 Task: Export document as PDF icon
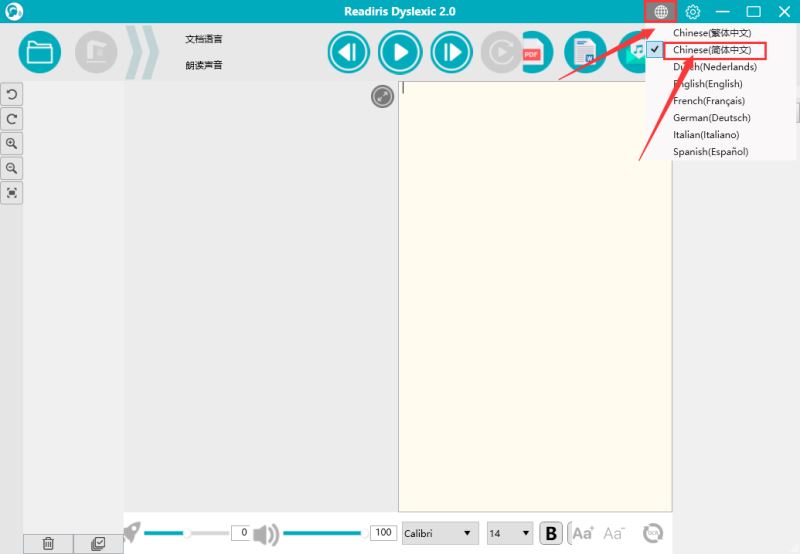[x=536, y=52]
